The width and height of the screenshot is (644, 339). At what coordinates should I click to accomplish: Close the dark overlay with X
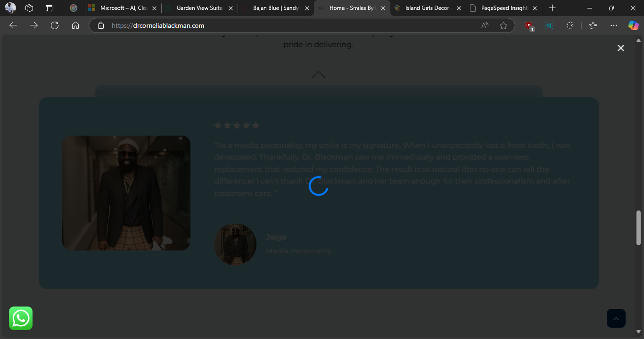(x=621, y=48)
